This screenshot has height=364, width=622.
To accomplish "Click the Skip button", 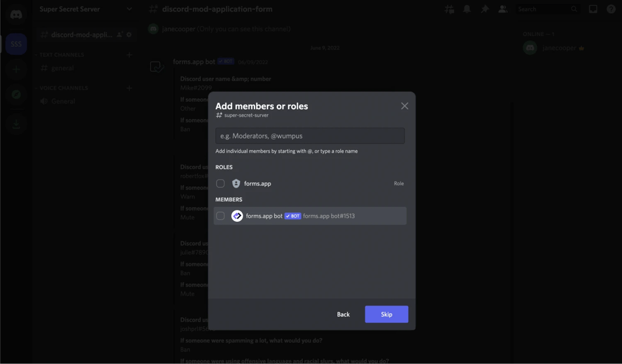I will pyautogui.click(x=386, y=314).
